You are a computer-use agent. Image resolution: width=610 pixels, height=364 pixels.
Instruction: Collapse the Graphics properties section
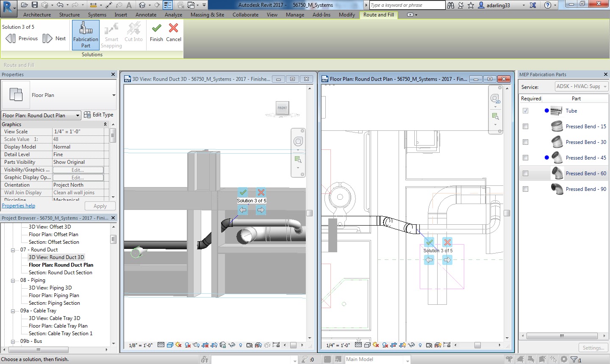pos(105,124)
